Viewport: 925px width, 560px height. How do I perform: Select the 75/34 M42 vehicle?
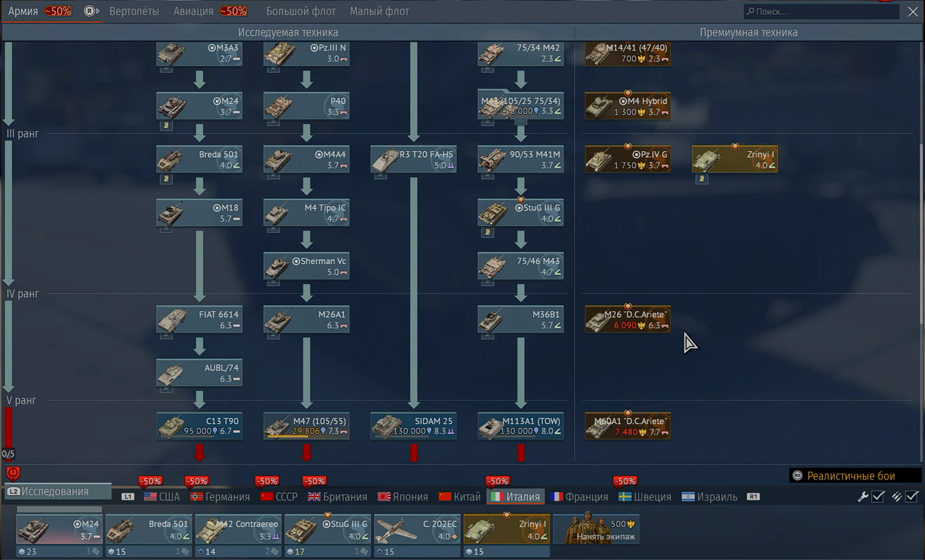[x=521, y=53]
